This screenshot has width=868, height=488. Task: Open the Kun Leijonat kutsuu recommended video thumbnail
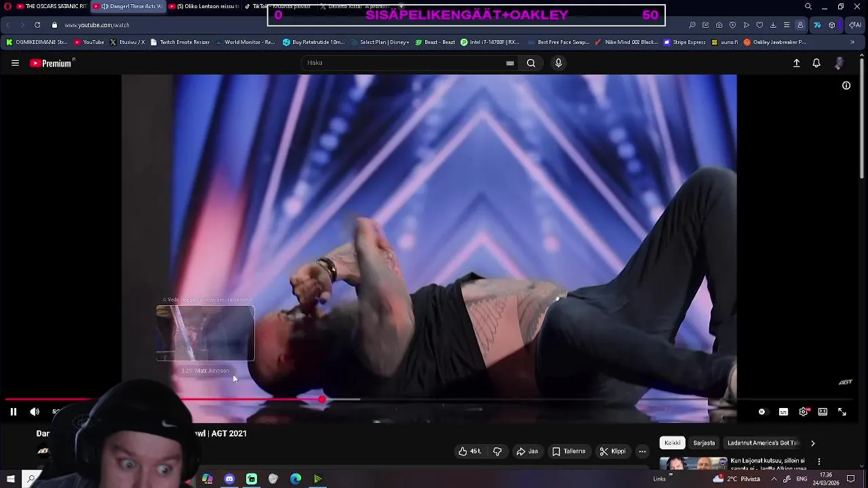pos(693,464)
